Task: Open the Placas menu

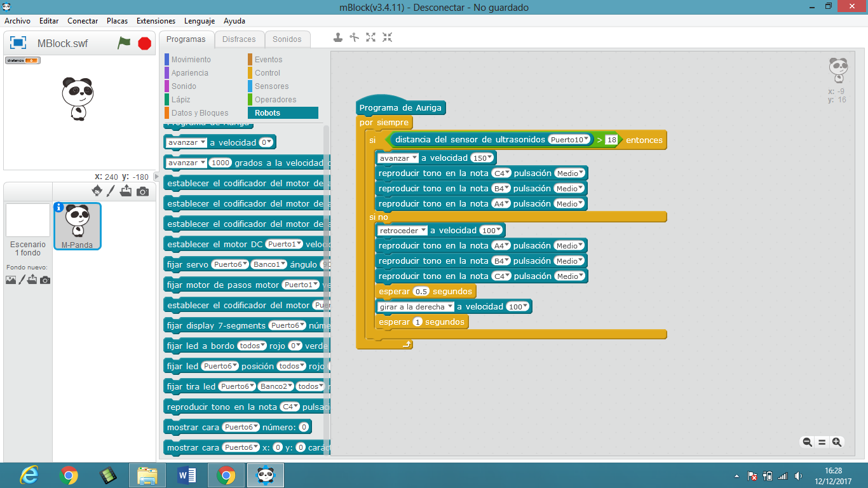Action: click(x=117, y=21)
